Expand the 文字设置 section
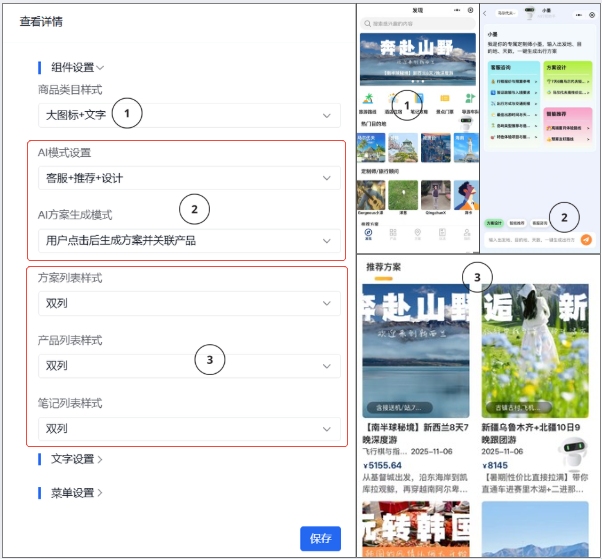This screenshot has height=559, width=602. [76, 459]
